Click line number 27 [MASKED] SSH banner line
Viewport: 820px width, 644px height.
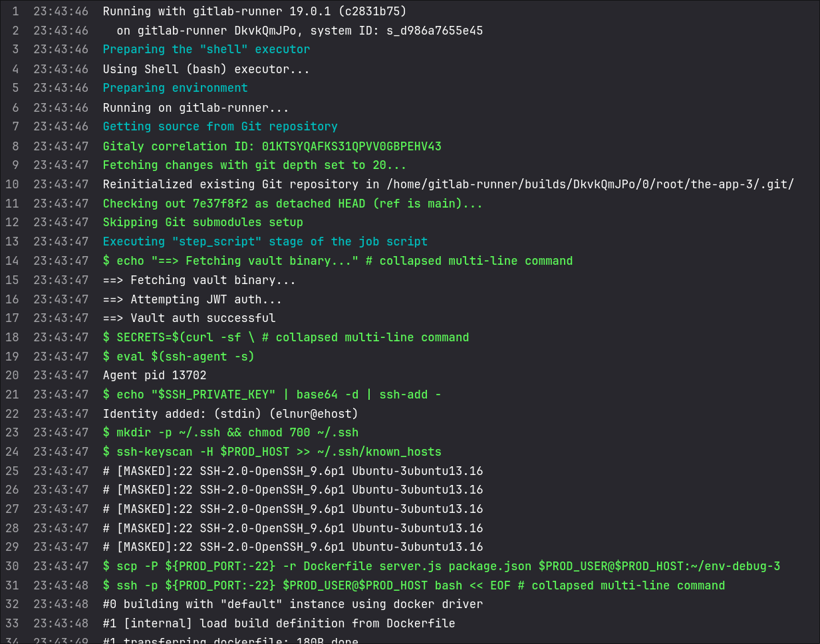click(x=293, y=509)
